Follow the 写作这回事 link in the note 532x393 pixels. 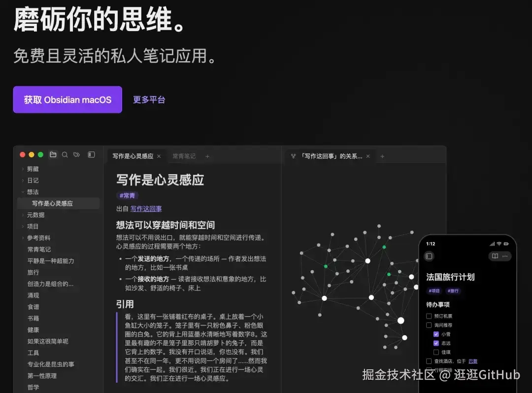pos(146,209)
